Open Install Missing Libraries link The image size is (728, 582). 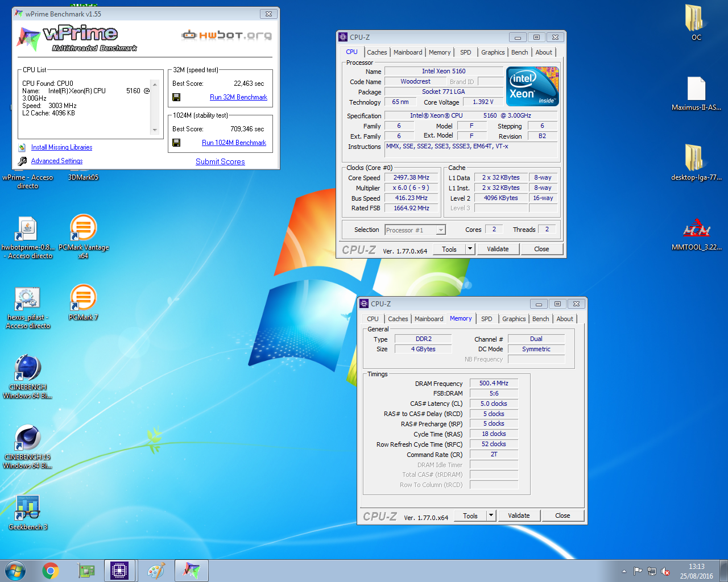pos(61,147)
